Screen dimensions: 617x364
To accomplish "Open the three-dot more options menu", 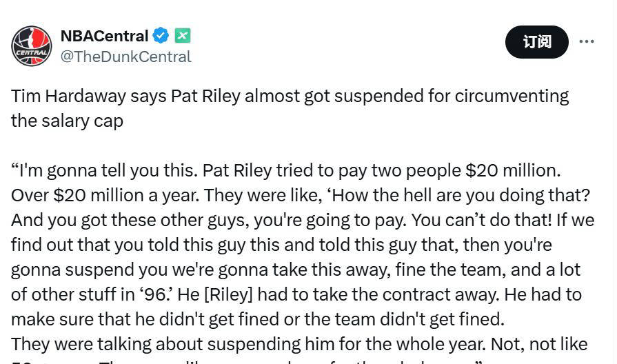I will tap(587, 42).
